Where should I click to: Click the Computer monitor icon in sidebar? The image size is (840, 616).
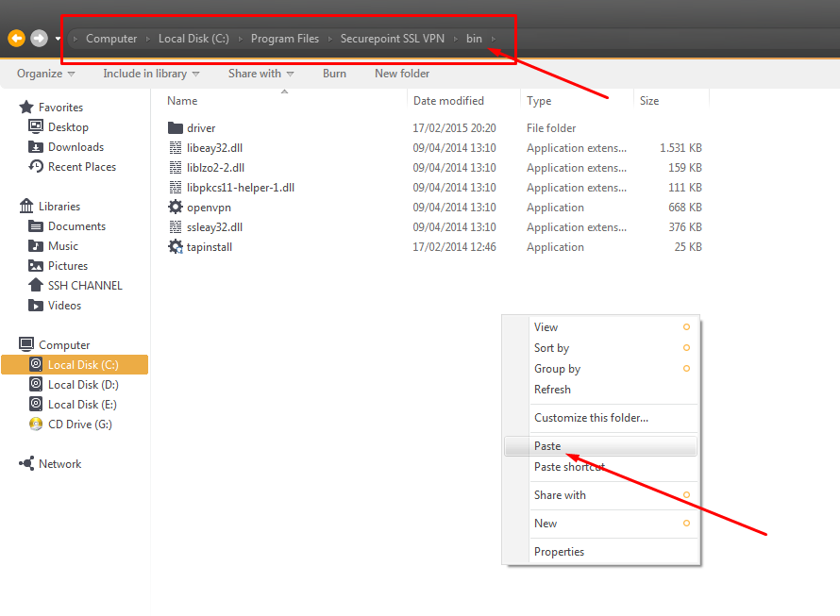click(x=26, y=344)
